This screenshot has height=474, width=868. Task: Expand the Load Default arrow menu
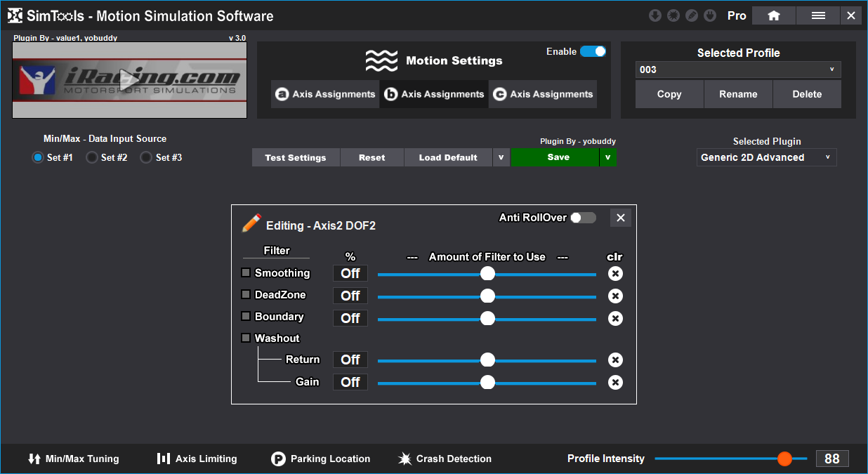pos(501,157)
